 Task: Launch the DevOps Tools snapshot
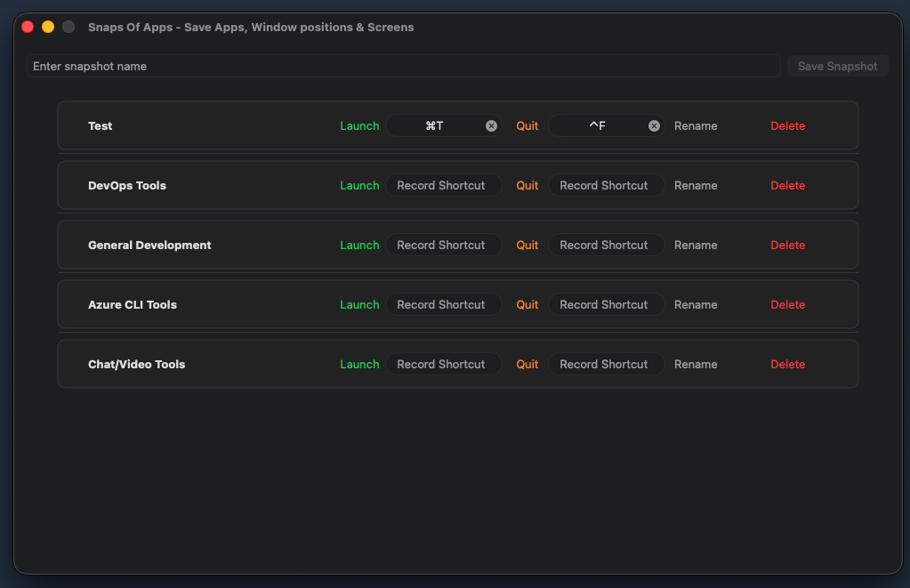pyautogui.click(x=359, y=185)
